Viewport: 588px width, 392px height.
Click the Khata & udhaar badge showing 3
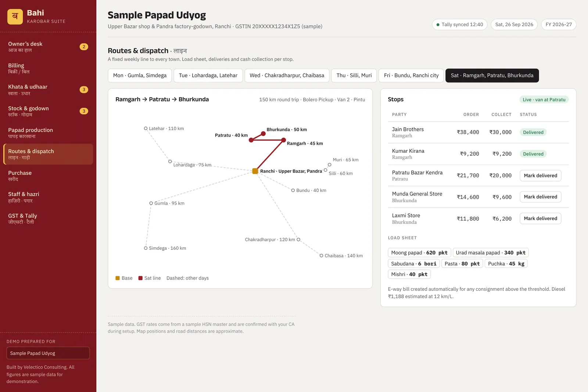tap(84, 90)
